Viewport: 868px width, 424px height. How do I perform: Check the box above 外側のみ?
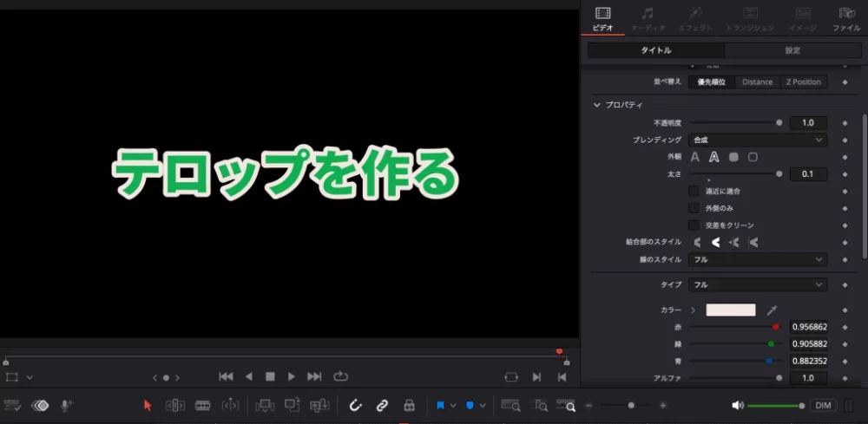694,191
